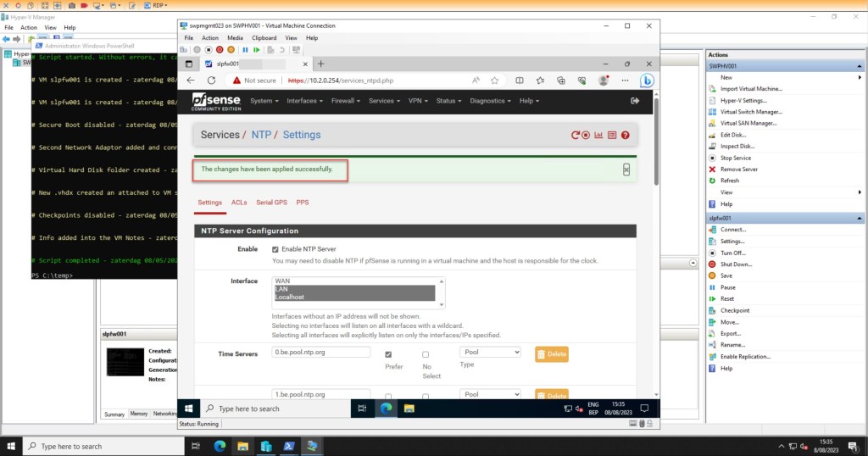Viewport: 868px width, 456px height.
Task: Open the Serial GPS tab
Action: (x=271, y=203)
